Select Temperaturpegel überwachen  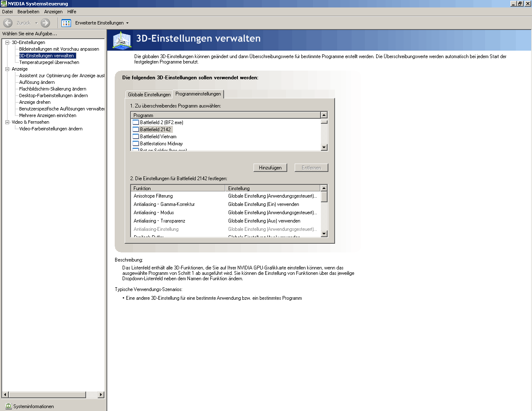click(x=49, y=62)
